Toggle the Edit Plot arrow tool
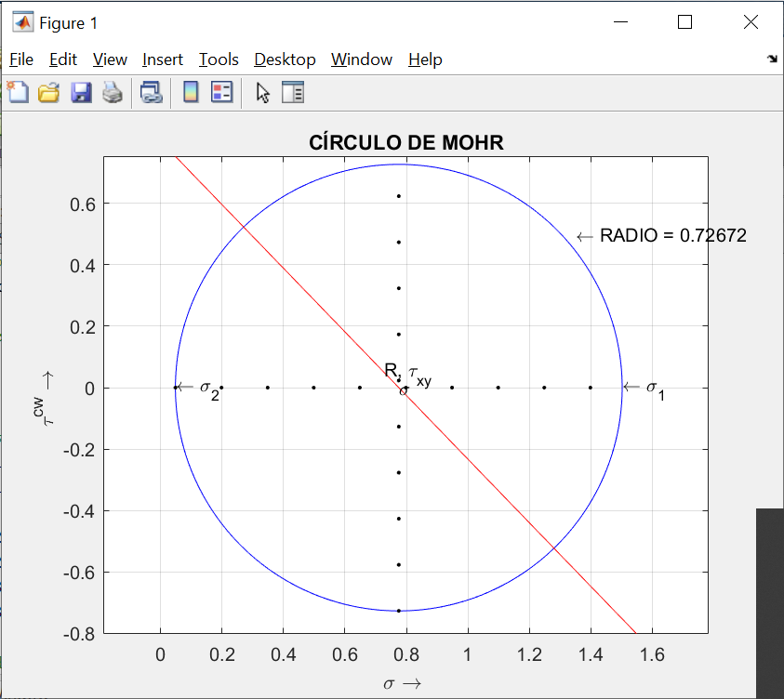Viewport: 784px width, 699px height. tap(262, 92)
